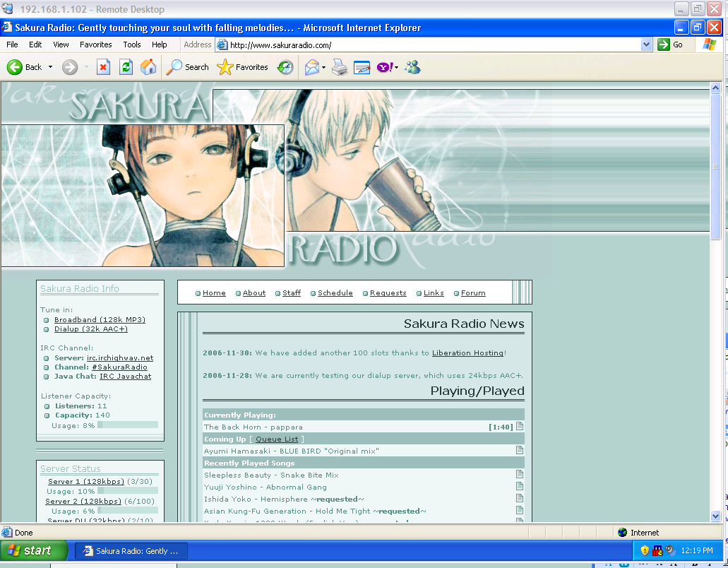Viewport: 728px width, 568px height.
Task: Expand the Address bar dropdown
Action: pos(646,45)
